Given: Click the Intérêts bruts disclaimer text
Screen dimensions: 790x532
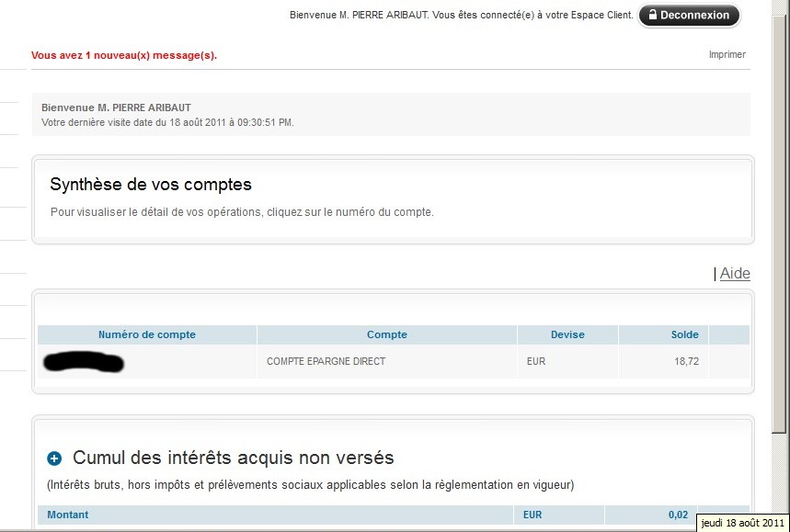Looking at the screenshot, I should [x=310, y=485].
